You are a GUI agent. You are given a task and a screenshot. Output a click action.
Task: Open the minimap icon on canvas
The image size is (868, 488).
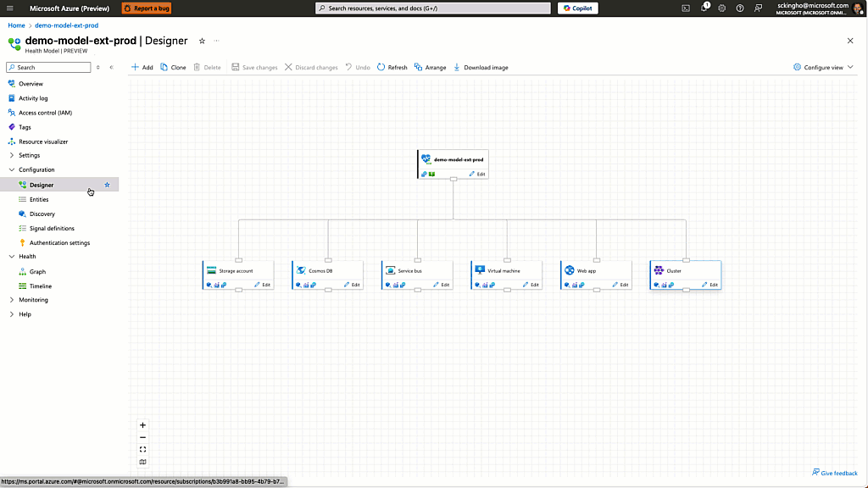point(142,462)
